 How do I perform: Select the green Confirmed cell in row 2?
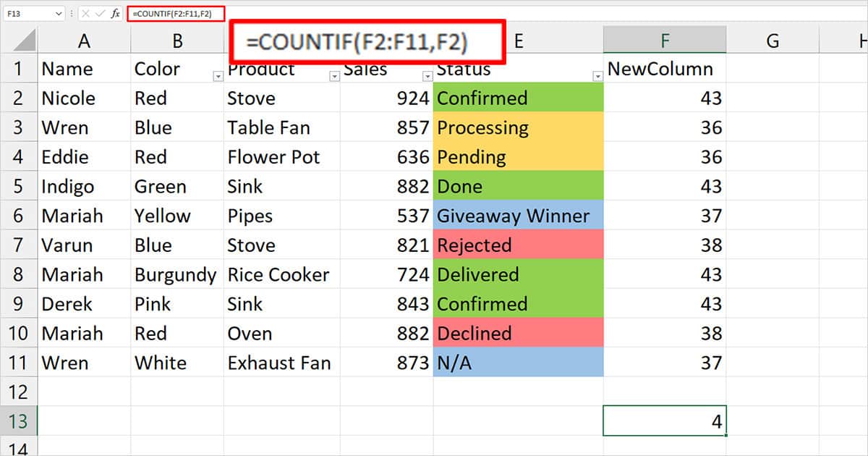[519, 98]
